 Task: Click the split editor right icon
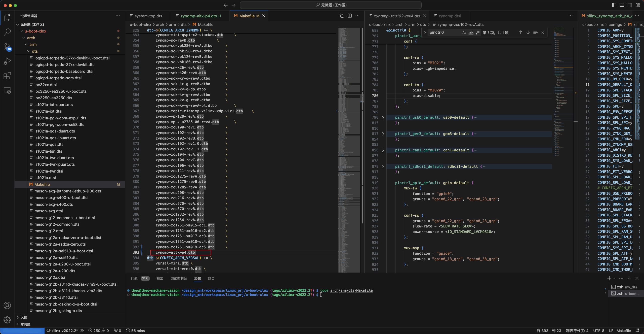pos(350,16)
